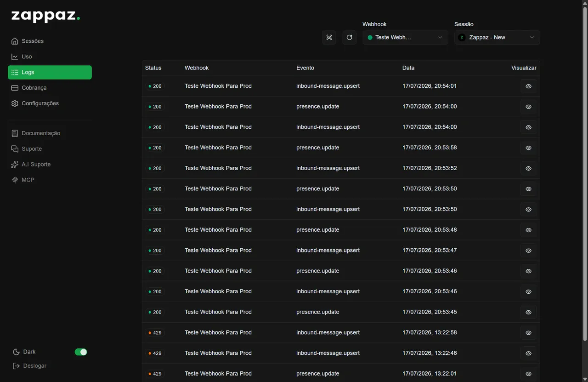Click the scan/capture icon button beside refresh

pyautogui.click(x=329, y=37)
